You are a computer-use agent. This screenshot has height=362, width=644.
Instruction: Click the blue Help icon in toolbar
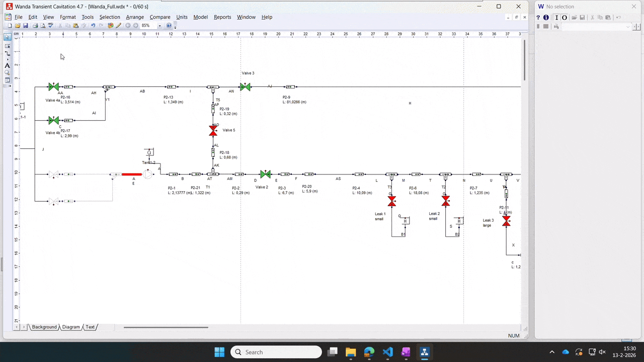pos(169,26)
